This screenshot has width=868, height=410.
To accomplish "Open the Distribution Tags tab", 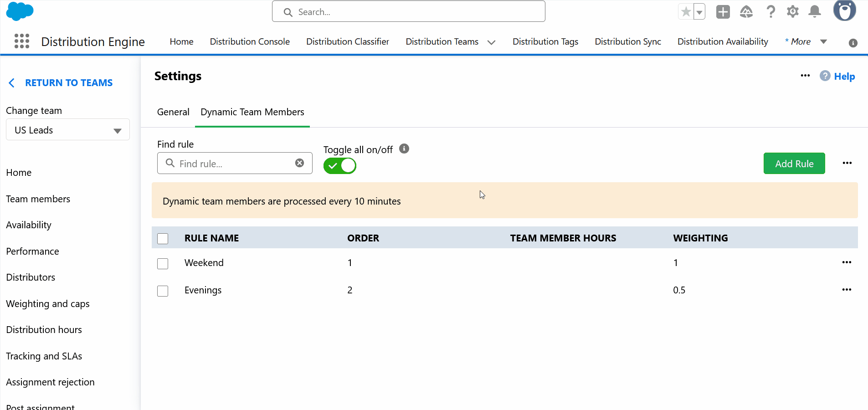I will click(545, 41).
